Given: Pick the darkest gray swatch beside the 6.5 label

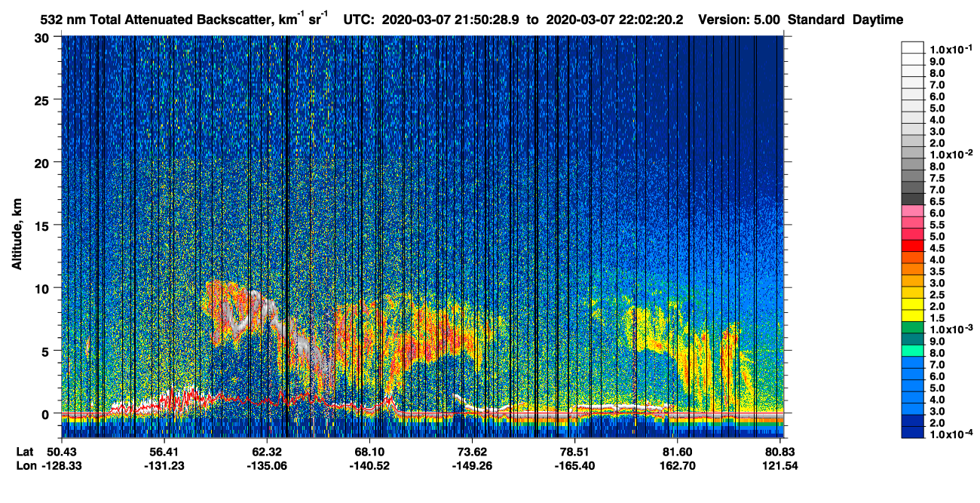Looking at the screenshot, I should point(913,198).
